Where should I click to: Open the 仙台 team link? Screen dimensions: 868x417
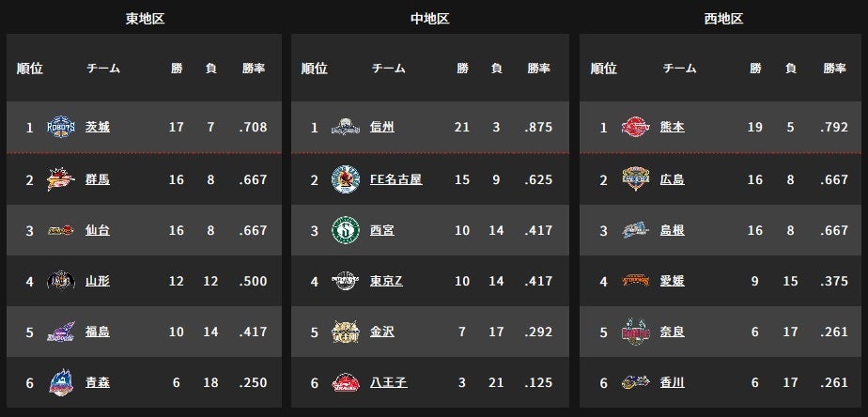pyautogui.click(x=98, y=230)
